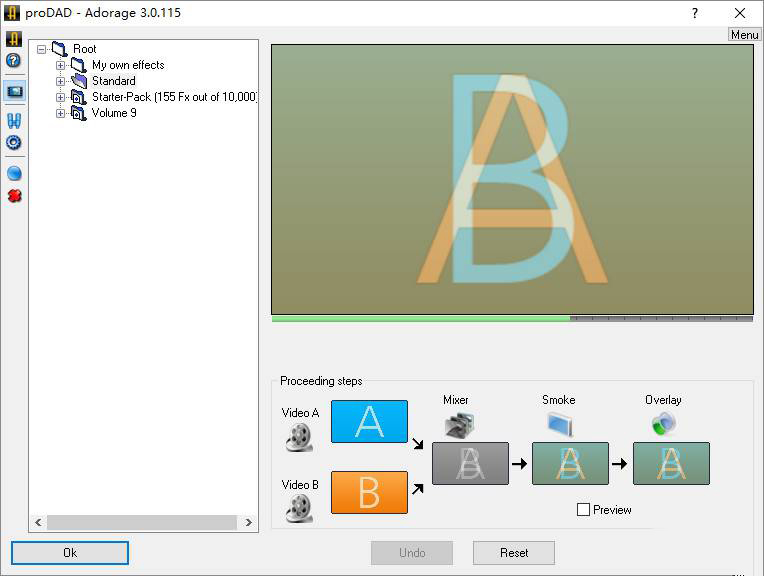Expand the My own effects folder
Viewport: 764px width, 576px height.
coord(61,65)
